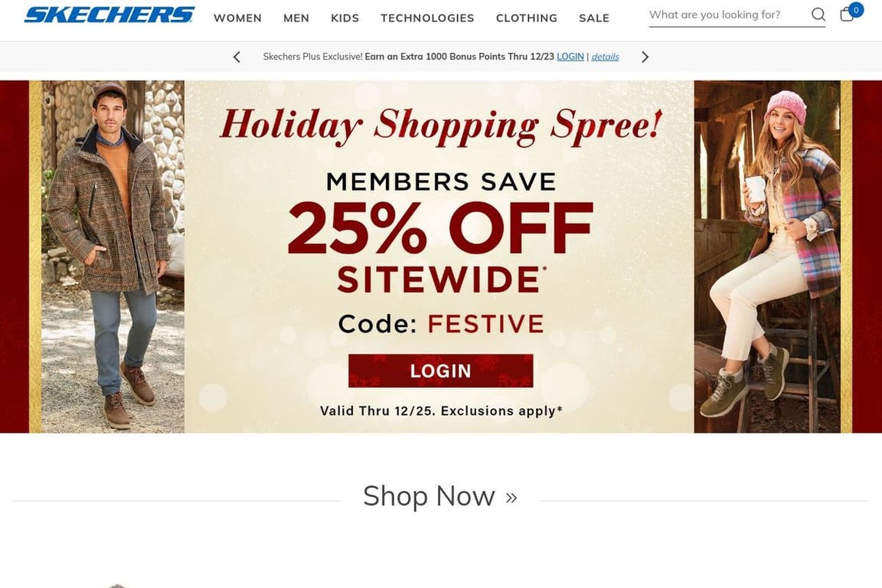Open the Kids menu
The width and height of the screenshot is (882, 588).
pyautogui.click(x=345, y=18)
